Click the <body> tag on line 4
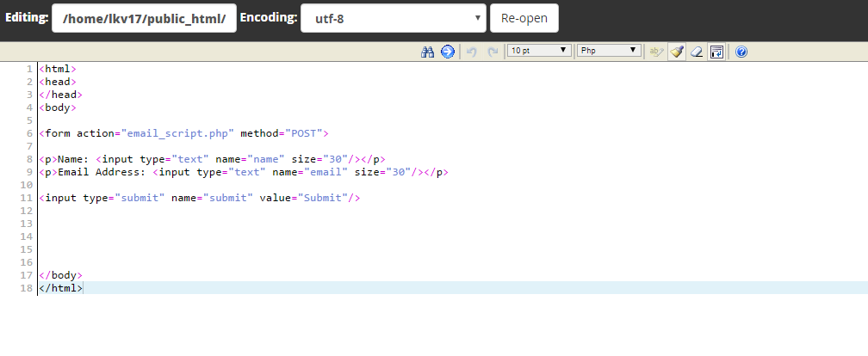The height and width of the screenshot is (356, 868). coord(58,107)
